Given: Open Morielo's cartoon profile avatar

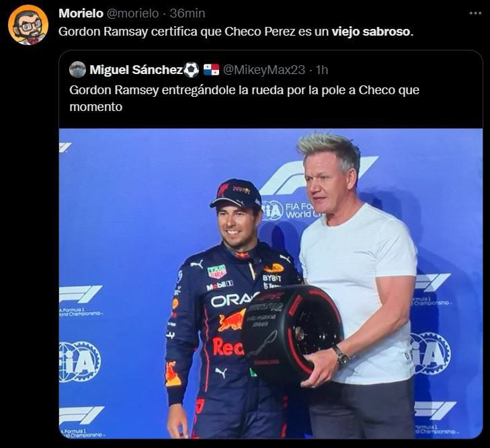Looking at the screenshot, I should [28, 25].
